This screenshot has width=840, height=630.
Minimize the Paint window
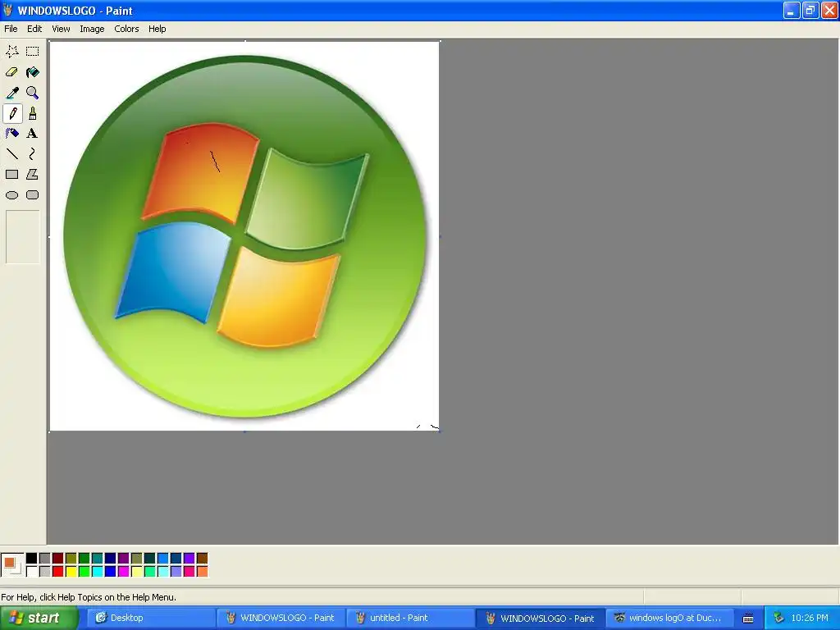pos(792,10)
